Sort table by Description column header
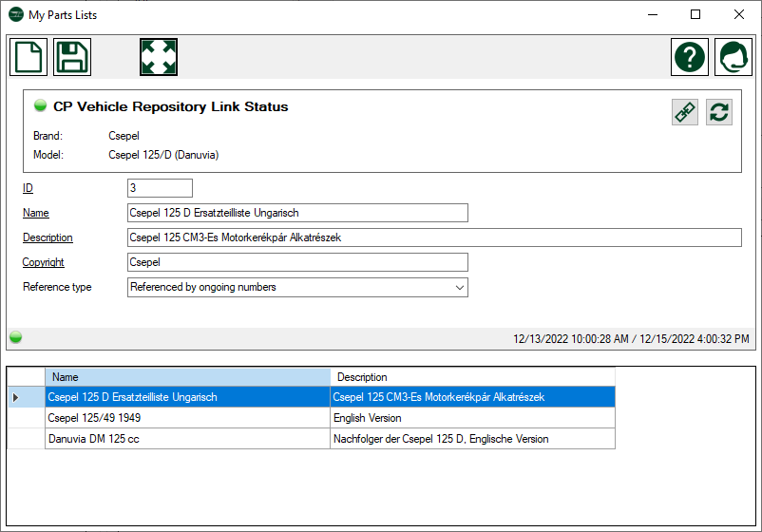This screenshot has height=532, width=762. pos(472,377)
